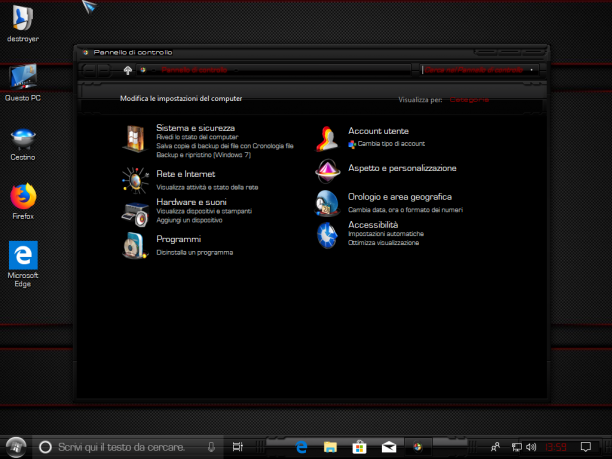Click volume speaker icon in tray
This screenshot has width=612, height=459.
coord(531,447)
